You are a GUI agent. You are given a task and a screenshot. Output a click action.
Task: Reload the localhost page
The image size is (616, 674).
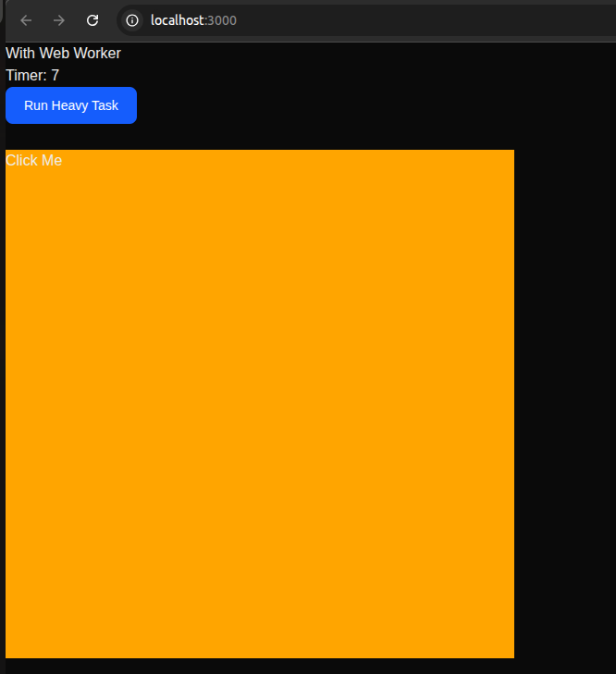[92, 20]
